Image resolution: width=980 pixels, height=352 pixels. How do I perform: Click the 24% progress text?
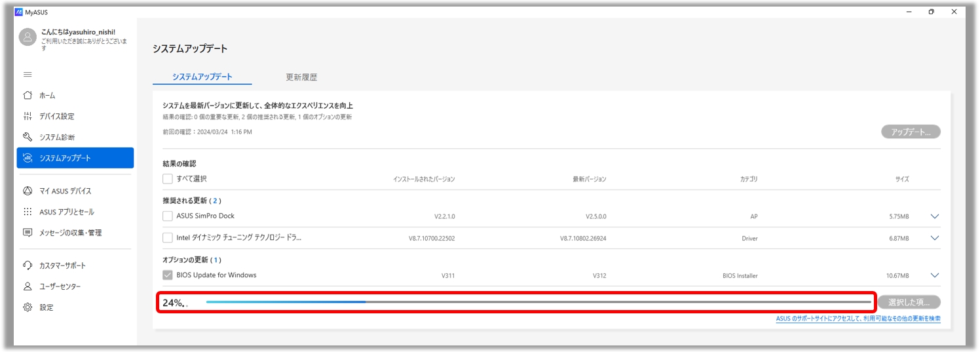click(x=174, y=303)
